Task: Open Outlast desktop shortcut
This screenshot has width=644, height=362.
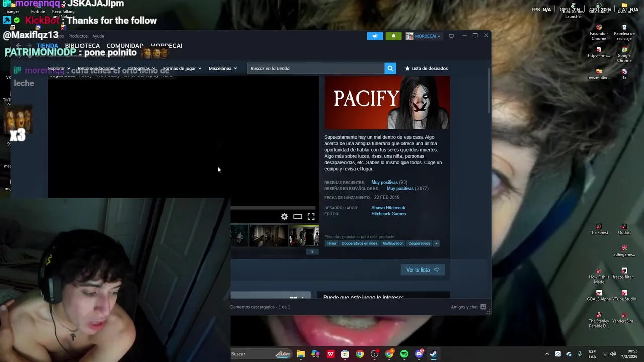Action: [624, 229]
